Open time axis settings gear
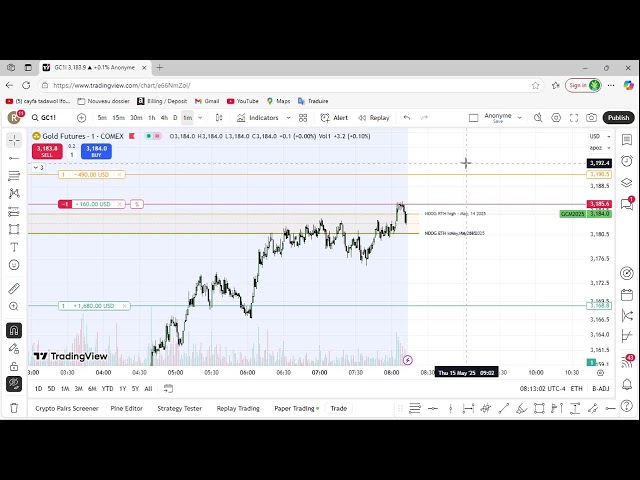 [600, 373]
